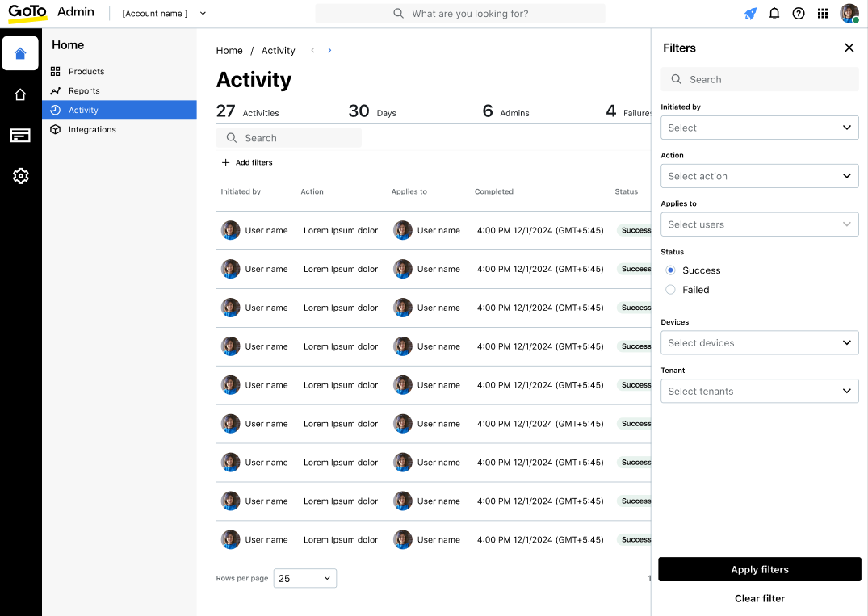The height and width of the screenshot is (616, 868).
Task: Click Clear filter
Action: tap(759, 598)
